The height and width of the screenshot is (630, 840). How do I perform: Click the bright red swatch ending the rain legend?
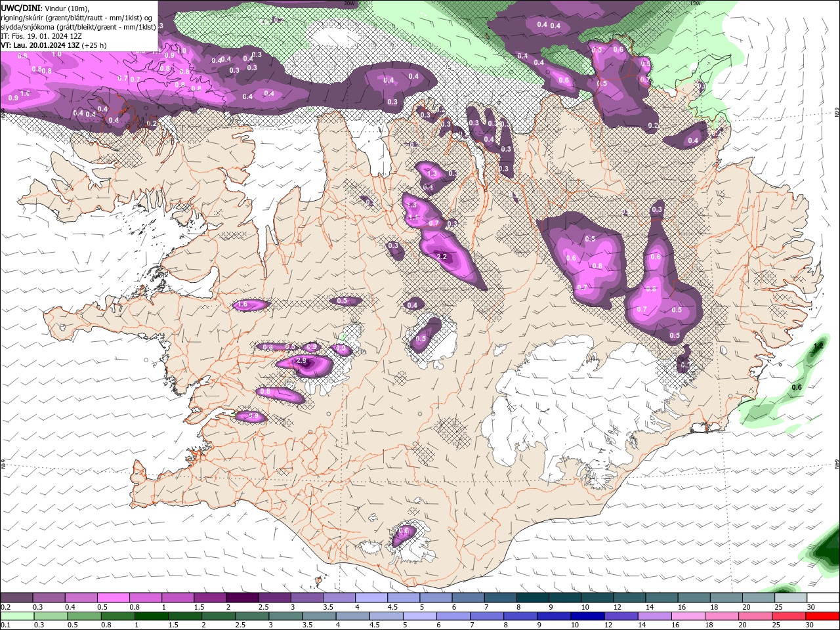(x=823, y=616)
